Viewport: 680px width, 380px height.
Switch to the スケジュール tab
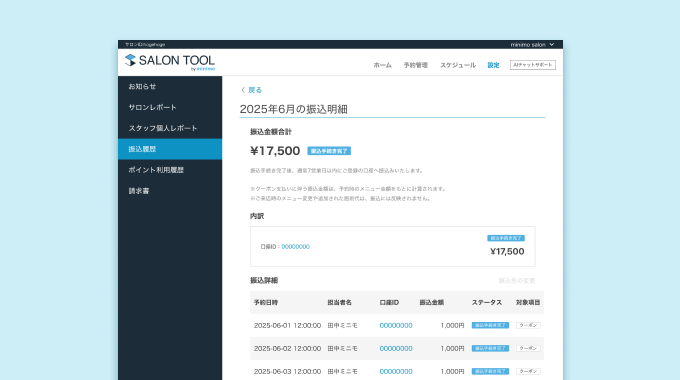(x=458, y=65)
